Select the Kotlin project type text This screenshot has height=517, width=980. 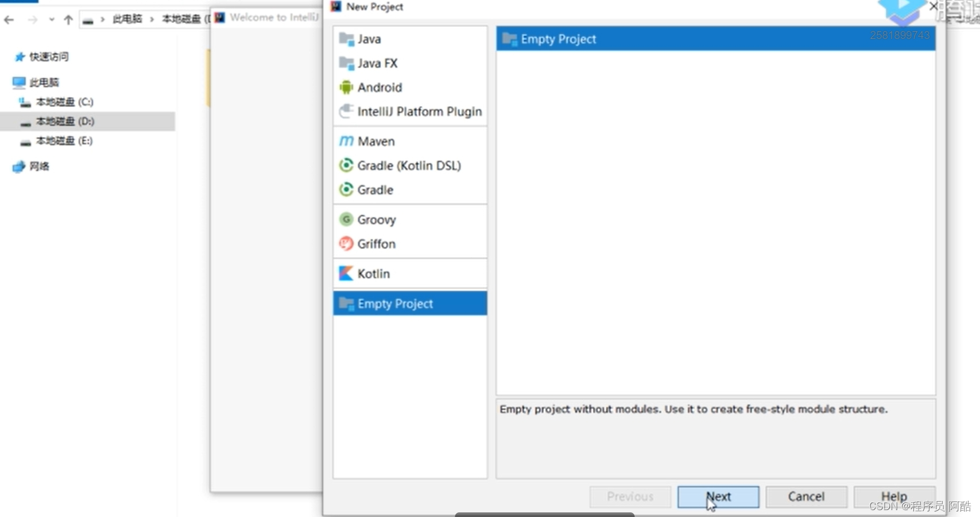pyautogui.click(x=374, y=274)
